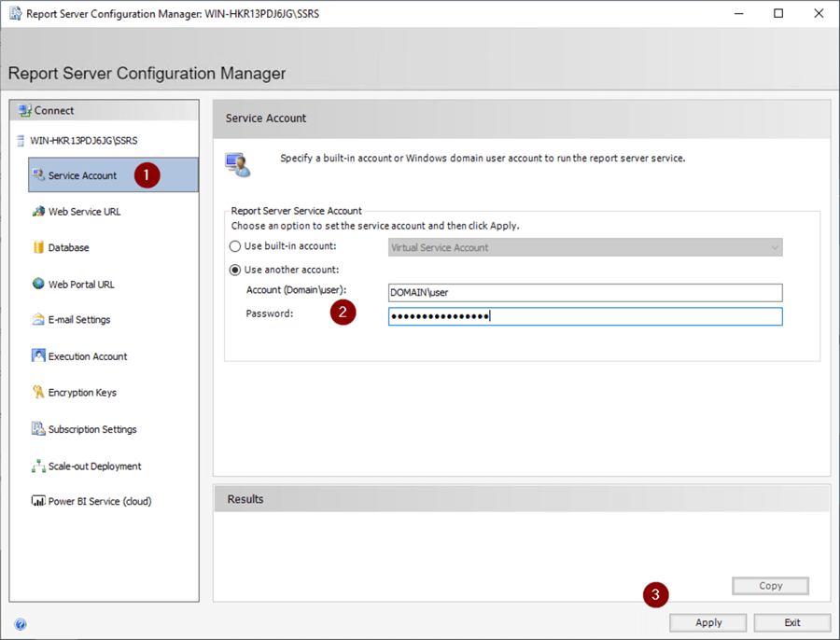Click the E-mail Settings envelope icon
Screen dimensions: 840x640
point(39,320)
